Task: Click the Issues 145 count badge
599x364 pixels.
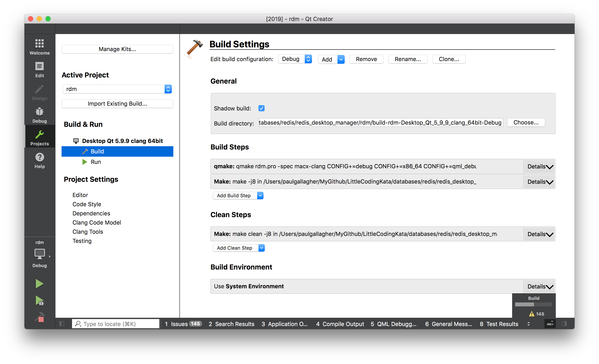Action: [195, 324]
